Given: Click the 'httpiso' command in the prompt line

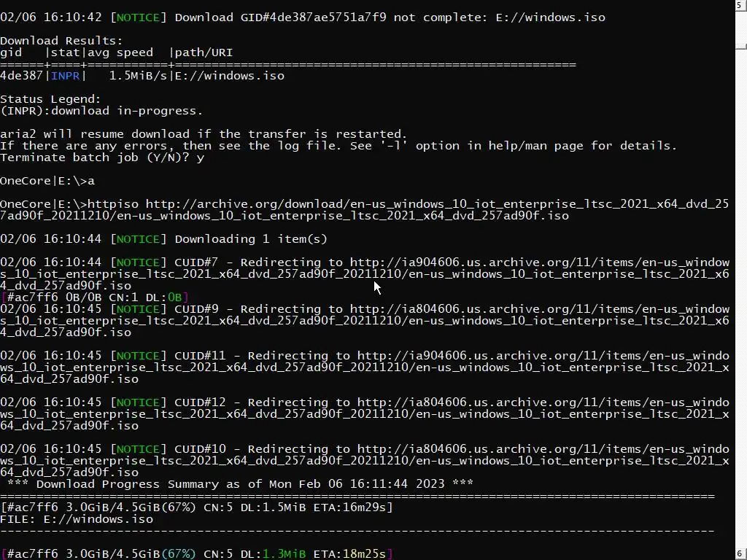Looking at the screenshot, I should 113,204.
